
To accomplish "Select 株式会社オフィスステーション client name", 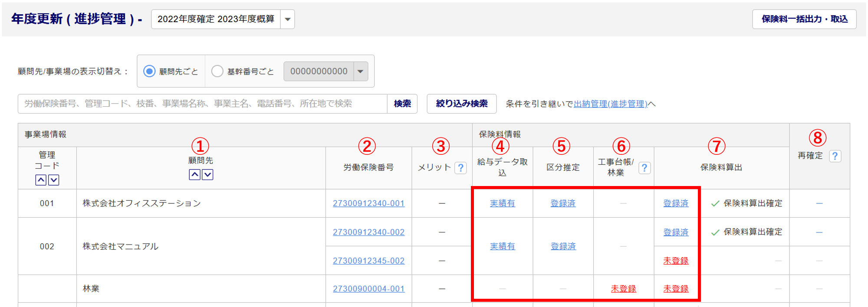I will [x=142, y=203].
